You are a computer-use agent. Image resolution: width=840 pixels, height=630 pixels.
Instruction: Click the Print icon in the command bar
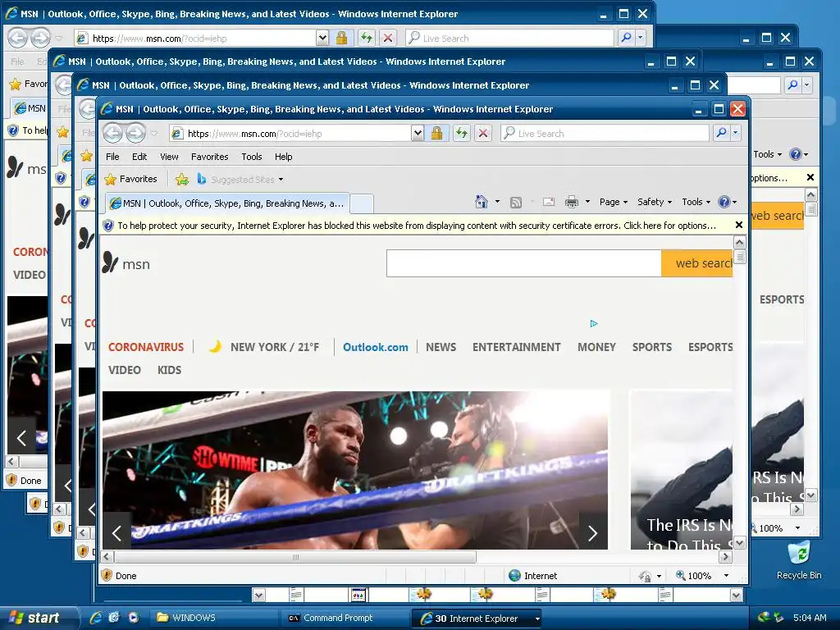572,202
